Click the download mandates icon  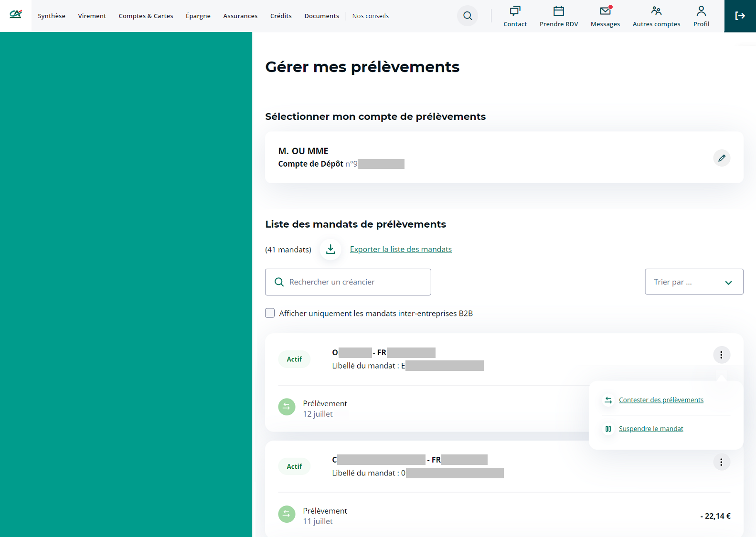(330, 249)
